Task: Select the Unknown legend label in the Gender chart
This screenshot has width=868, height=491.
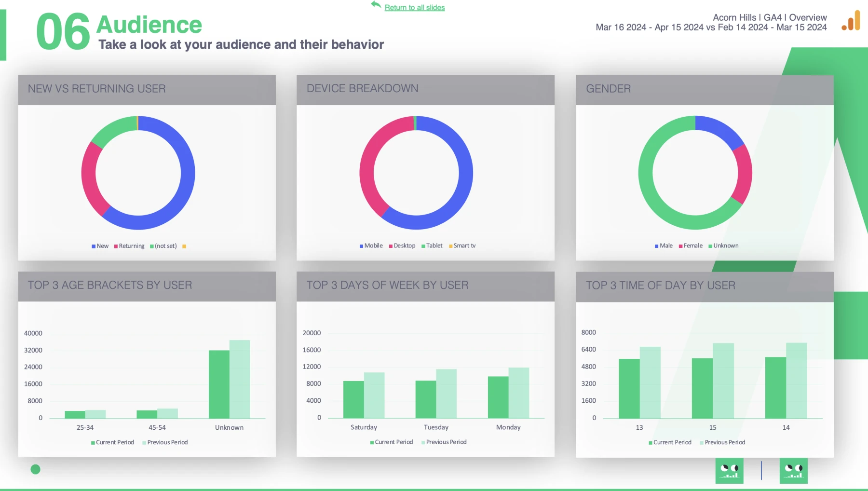Action: (726, 245)
